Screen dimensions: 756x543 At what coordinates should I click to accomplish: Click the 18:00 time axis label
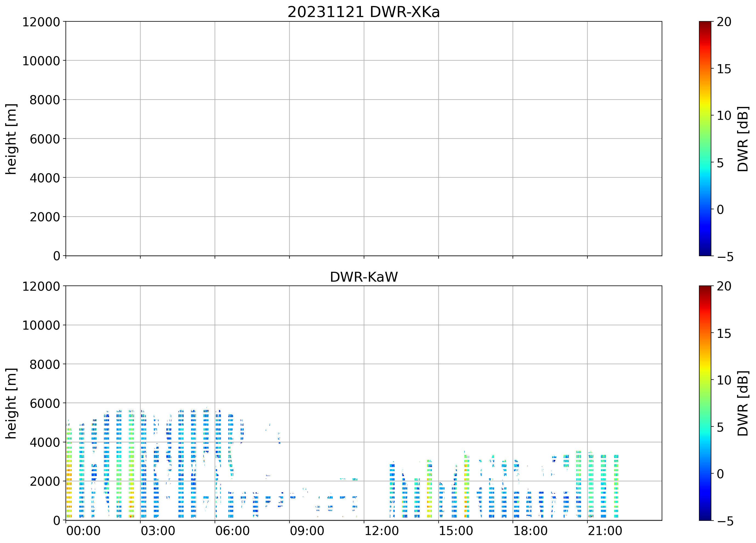tap(530, 531)
